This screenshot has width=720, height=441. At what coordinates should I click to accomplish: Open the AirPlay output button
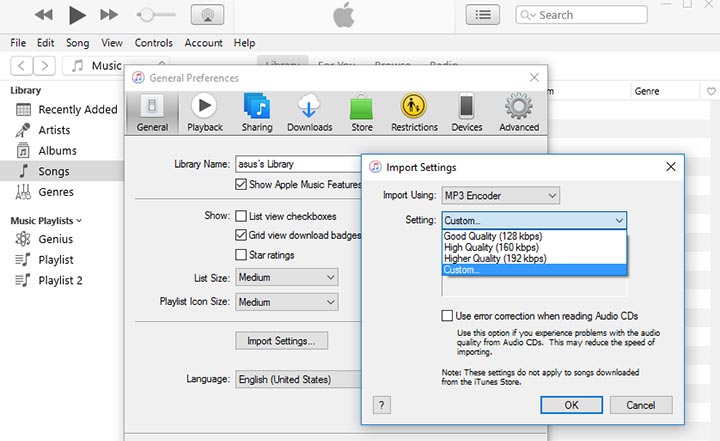coord(208,15)
